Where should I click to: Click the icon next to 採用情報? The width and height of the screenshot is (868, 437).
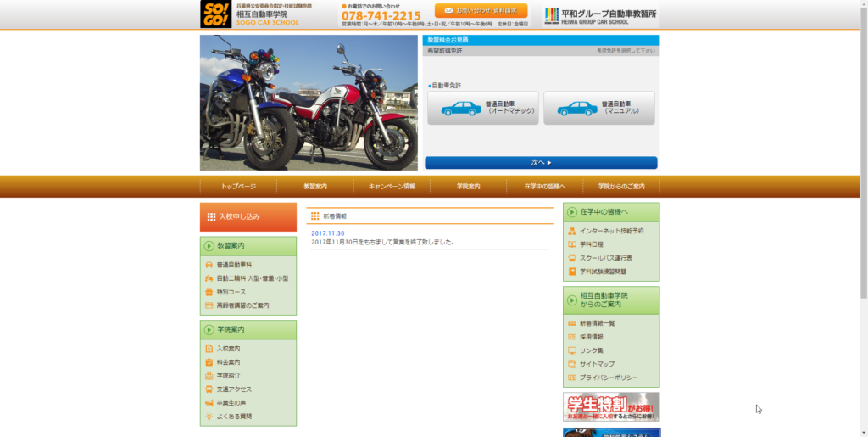pyautogui.click(x=572, y=337)
